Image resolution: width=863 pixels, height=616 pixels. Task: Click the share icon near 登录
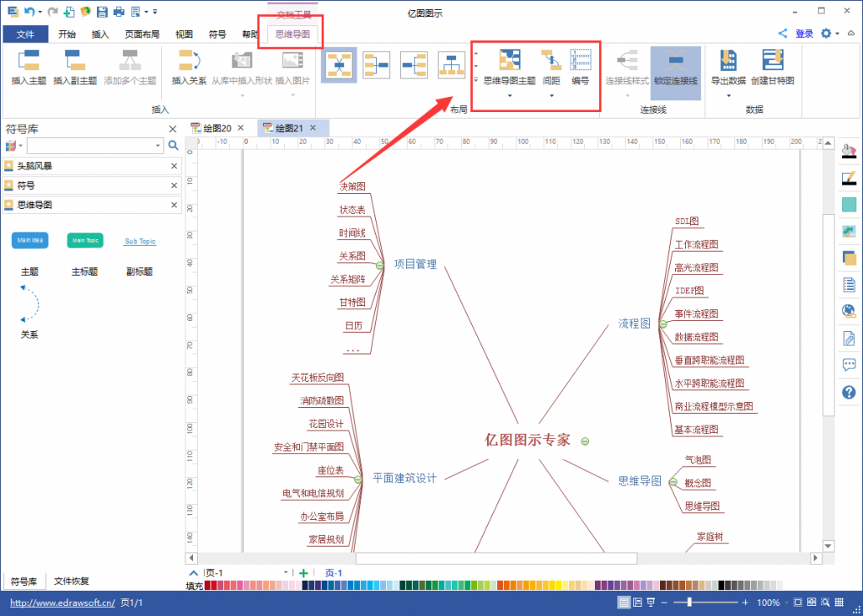[x=783, y=34]
